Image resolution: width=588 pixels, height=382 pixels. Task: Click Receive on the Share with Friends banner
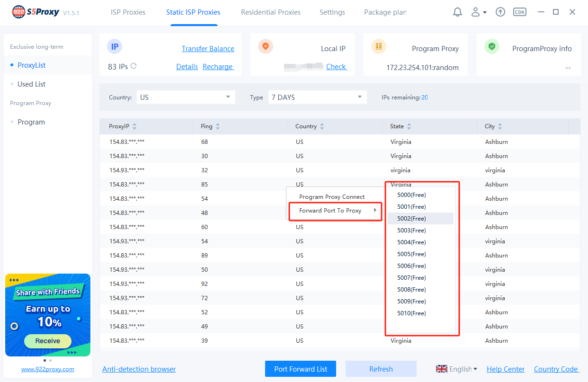(x=48, y=341)
